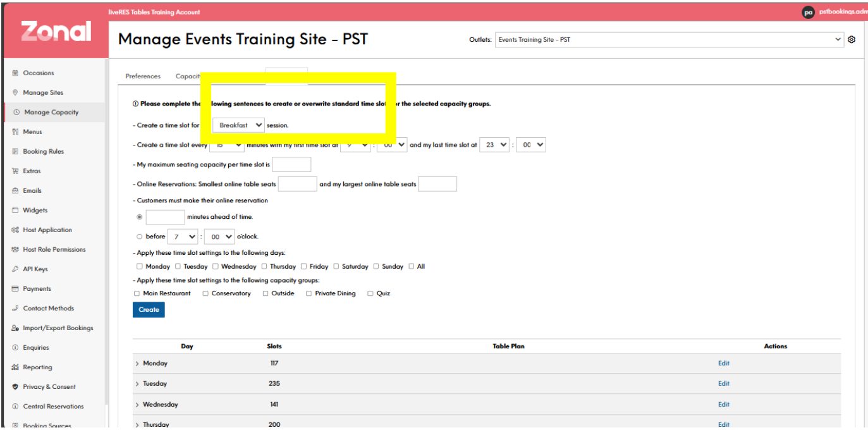The width and height of the screenshot is (868, 430).
Task: Click the blue Create button
Action: 149,309
